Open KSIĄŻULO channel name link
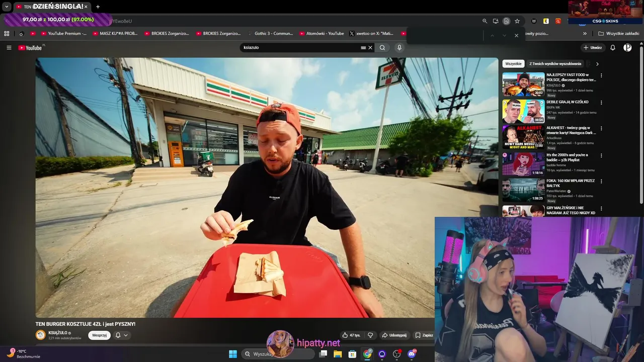 (x=58, y=333)
